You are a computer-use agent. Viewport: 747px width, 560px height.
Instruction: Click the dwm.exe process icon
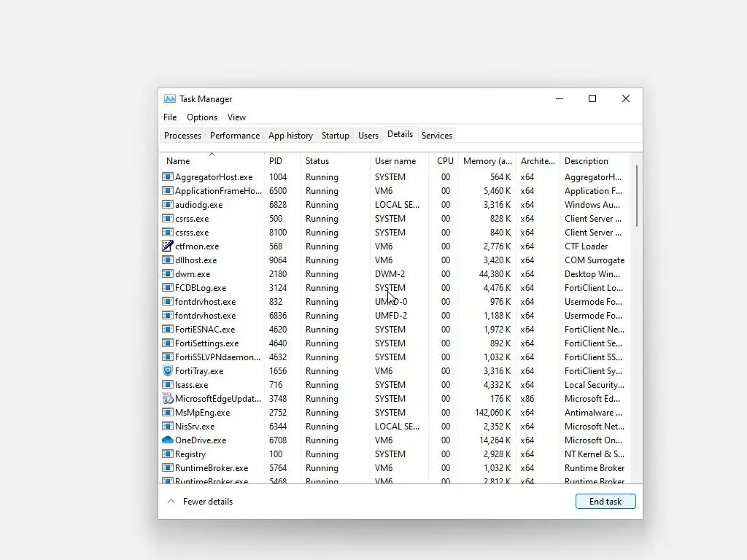(x=168, y=273)
